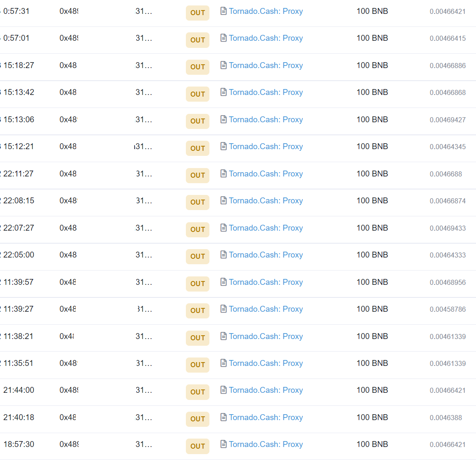Click OUT label for the 11:39:57 transaction
Screen dimensions: 476x460
click(x=198, y=284)
